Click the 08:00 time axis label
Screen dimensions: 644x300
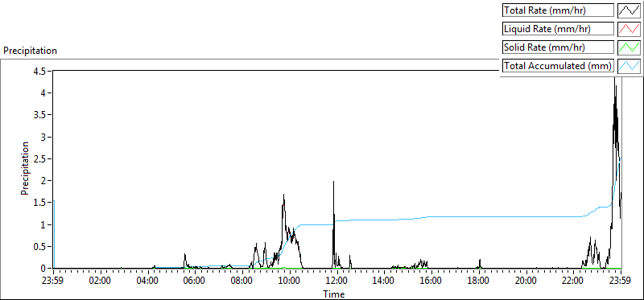pyautogui.click(x=242, y=282)
